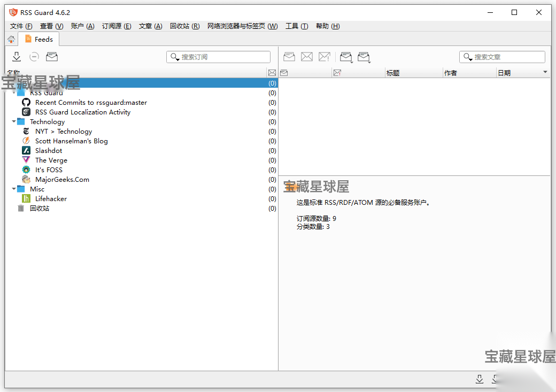Viewport: 556px width, 392px height.
Task: Click the 搜索订阅 search field
Action: tap(219, 57)
